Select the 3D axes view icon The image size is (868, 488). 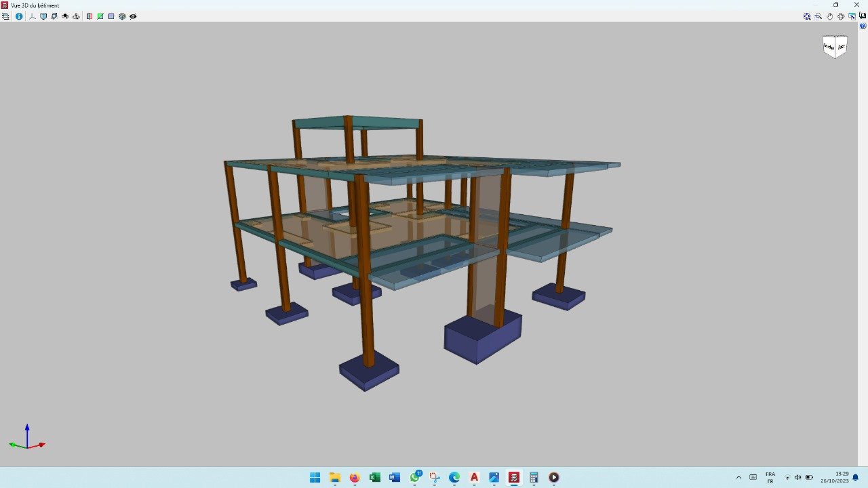pyautogui.click(x=32, y=16)
